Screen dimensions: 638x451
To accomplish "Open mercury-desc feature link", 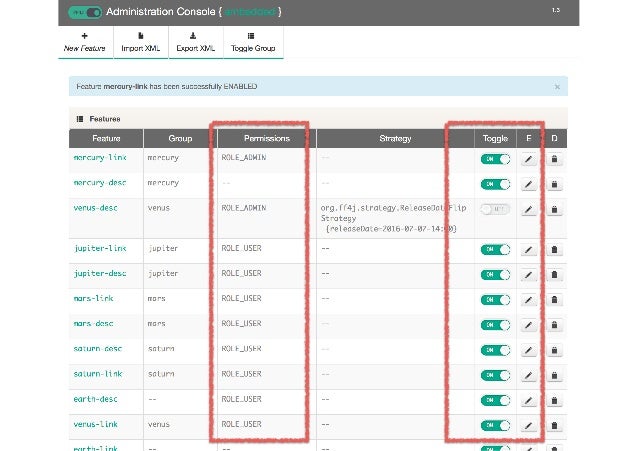I will [x=100, y=183].
